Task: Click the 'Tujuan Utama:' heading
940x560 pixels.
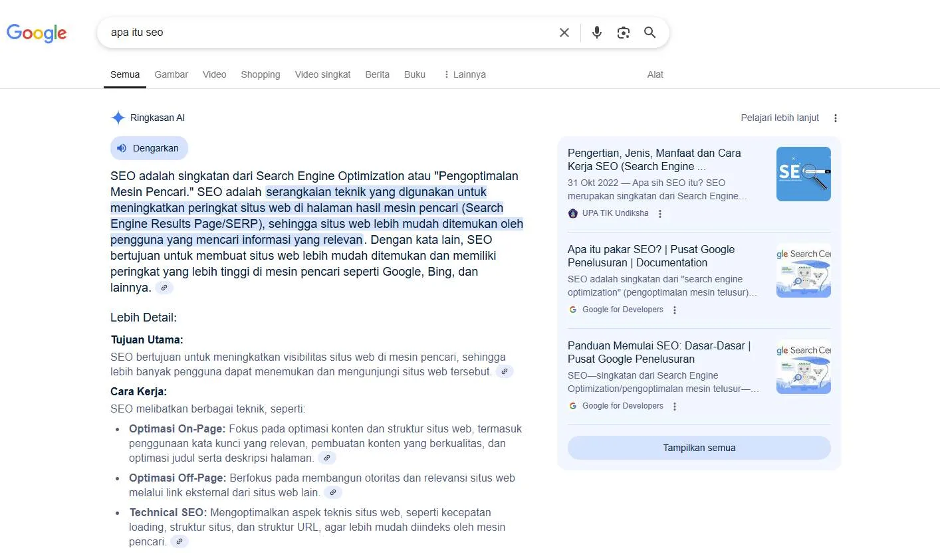Action: pyautogui.click(x=147, y=339)
